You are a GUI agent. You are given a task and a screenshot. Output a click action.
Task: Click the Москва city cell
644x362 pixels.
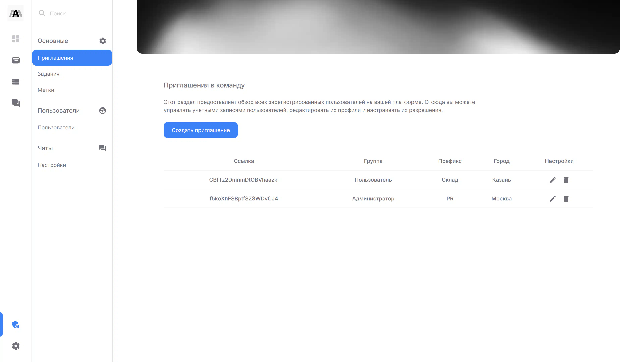[501, 198]
